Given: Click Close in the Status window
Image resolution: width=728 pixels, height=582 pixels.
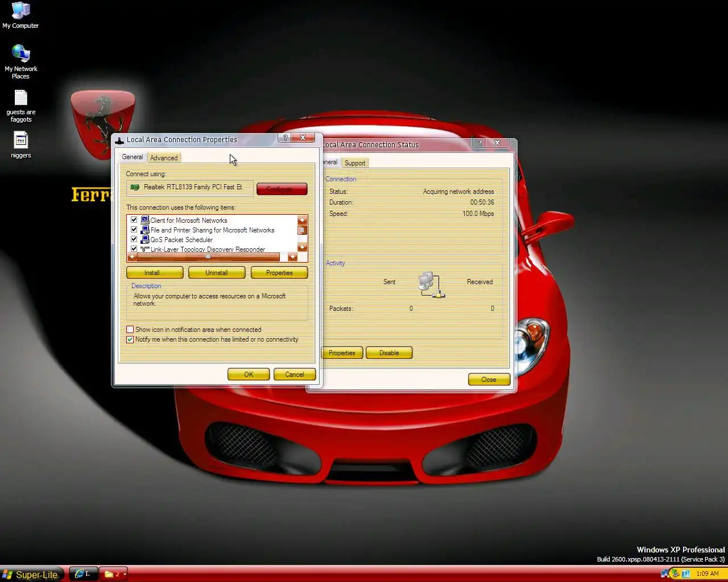Looking at the screenshot, I should [489, 379].
